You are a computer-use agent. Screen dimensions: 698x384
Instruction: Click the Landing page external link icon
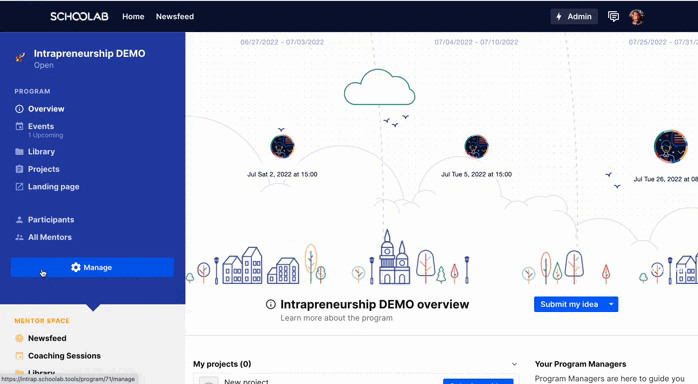(19, 187)
